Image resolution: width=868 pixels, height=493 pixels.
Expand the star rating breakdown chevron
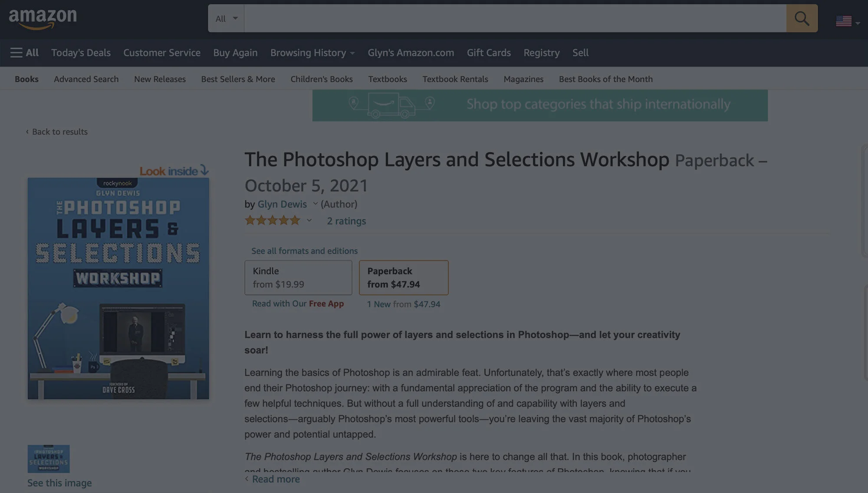(x=309, y=221)
